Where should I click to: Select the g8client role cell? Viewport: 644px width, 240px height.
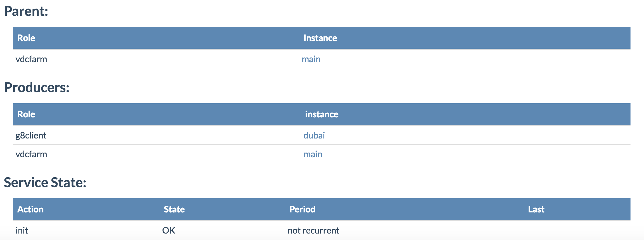pyautogui.click(x=31, y=136)
